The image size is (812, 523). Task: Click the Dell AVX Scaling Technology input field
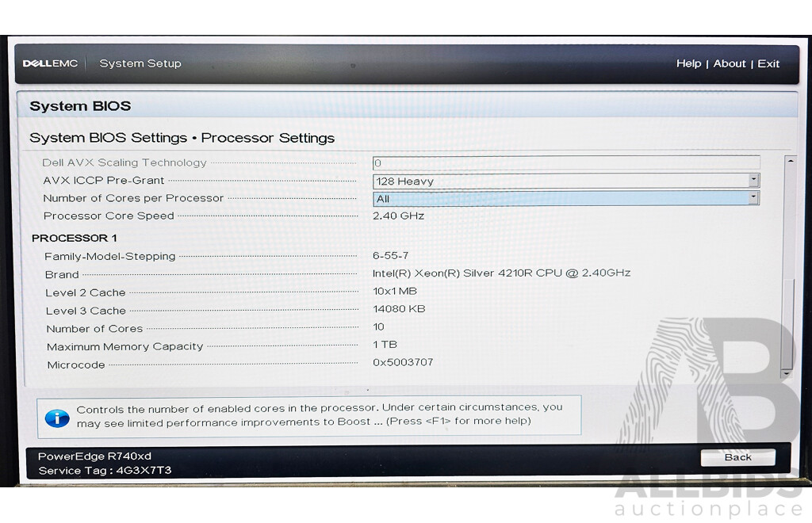tap(565, 163)
